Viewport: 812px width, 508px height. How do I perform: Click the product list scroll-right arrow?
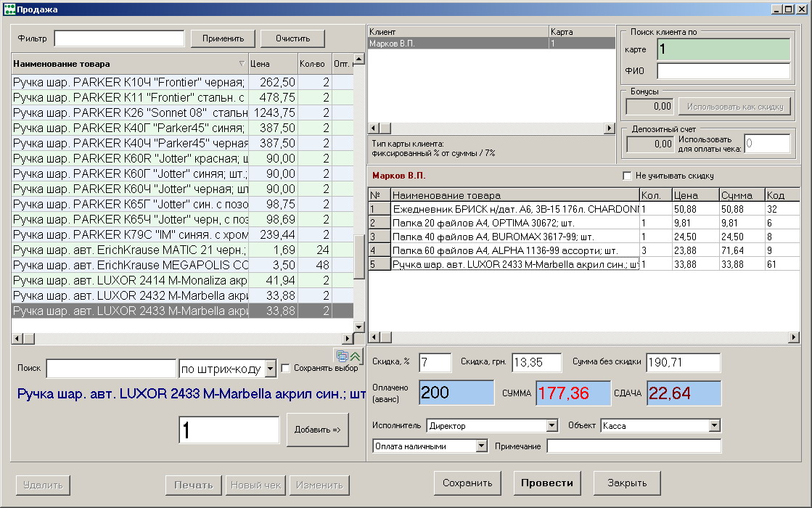coord(348,339)
